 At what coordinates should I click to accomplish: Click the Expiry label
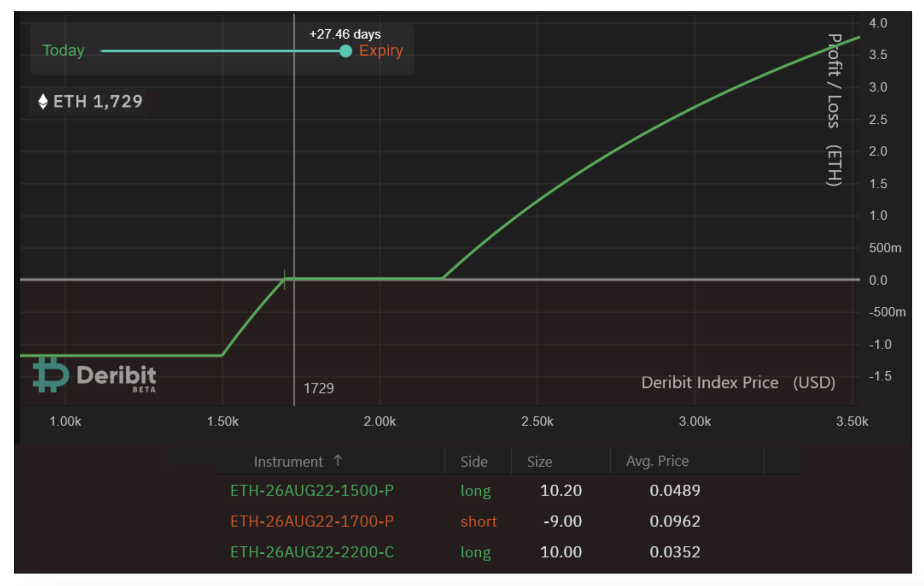[380, 50]
